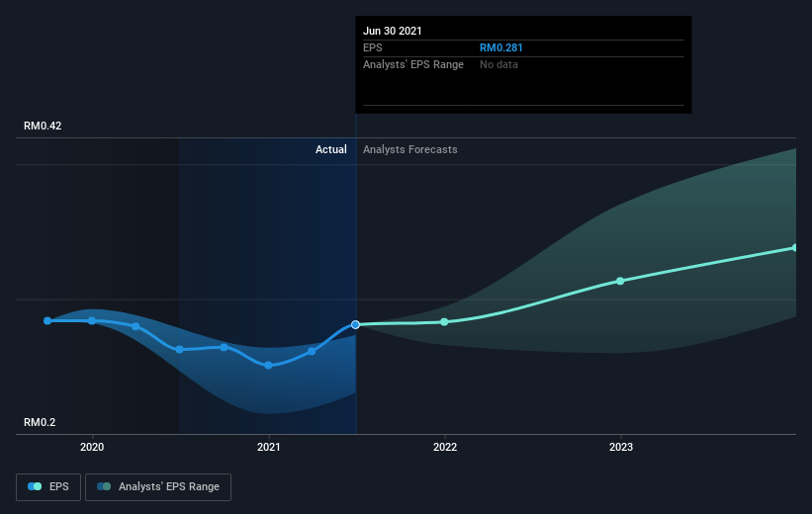The width and height of the screenshot is (812, 514).
Task: Click the 2023 x-axis label
Action: pyautogui.click(x=621, y=447)
